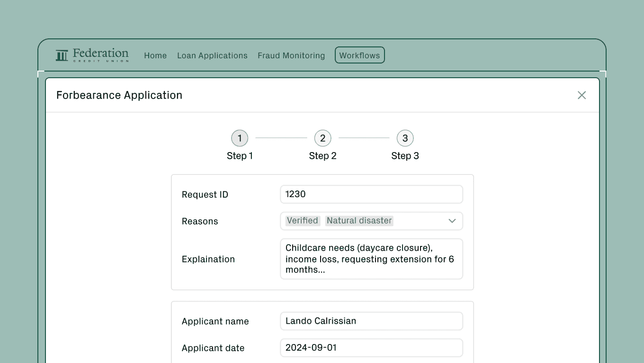Click the Forbearance Application modal title
Screen dimensions: 644x363
pos(119,95)
